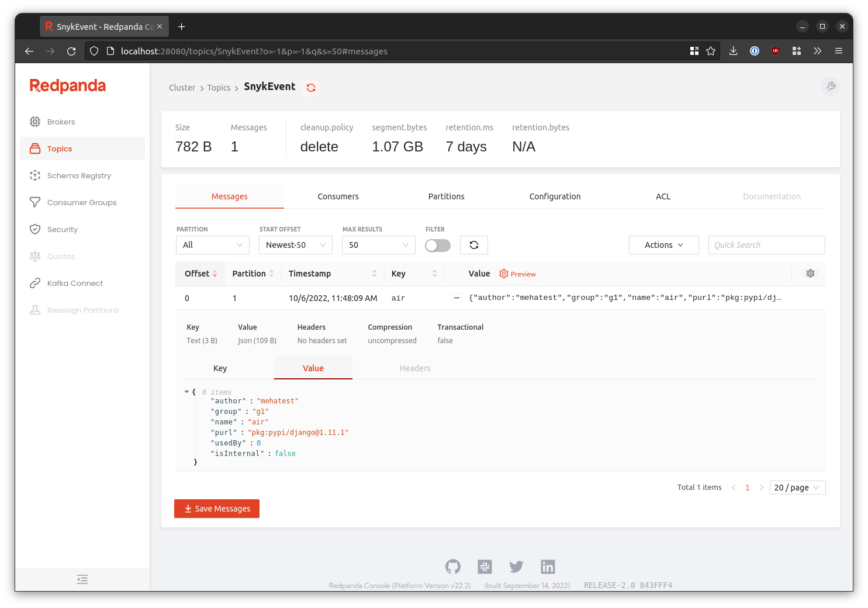
Task: Close the SnykEvent browser tab
Action: (x=160, y=26)
